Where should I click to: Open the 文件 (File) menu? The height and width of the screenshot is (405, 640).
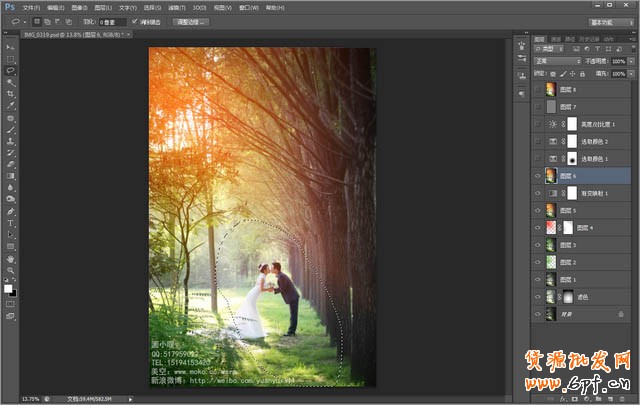click(31, 6)
